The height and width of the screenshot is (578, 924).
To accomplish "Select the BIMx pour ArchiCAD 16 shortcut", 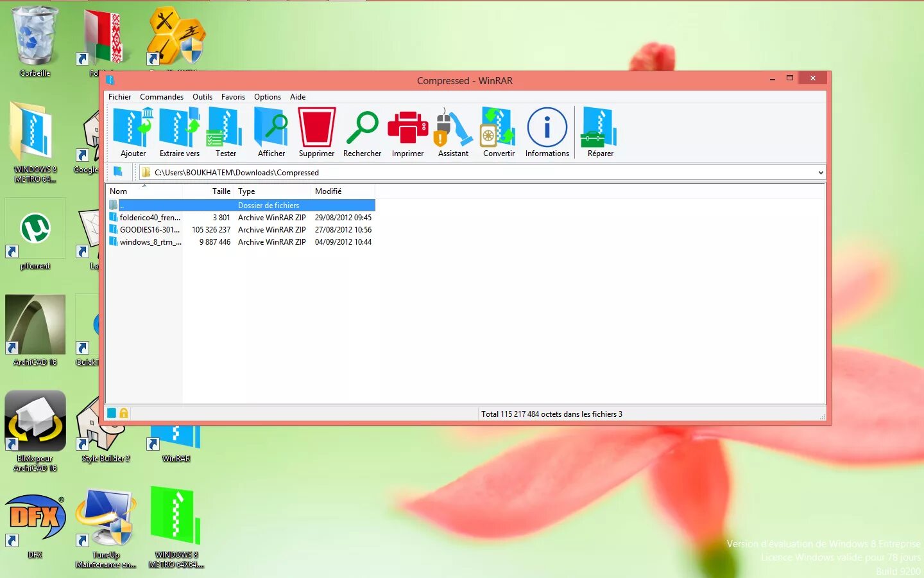I will click(35, 431).
